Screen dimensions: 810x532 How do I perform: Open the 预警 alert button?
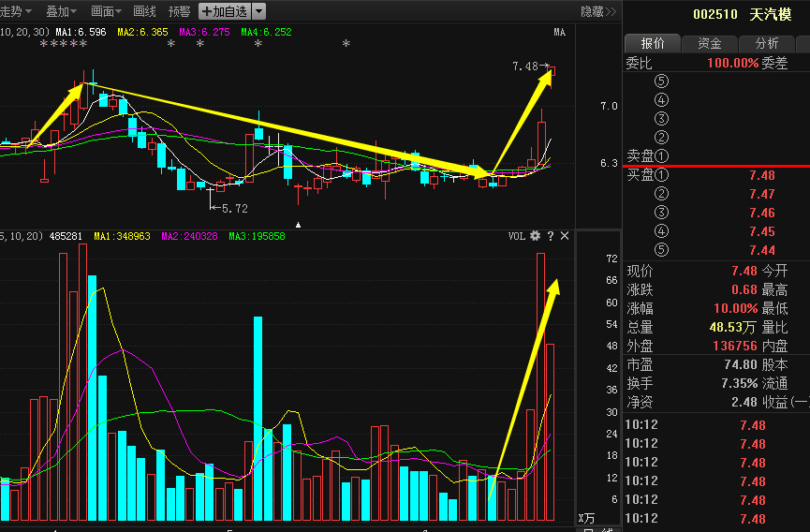[x=179, y=11]
